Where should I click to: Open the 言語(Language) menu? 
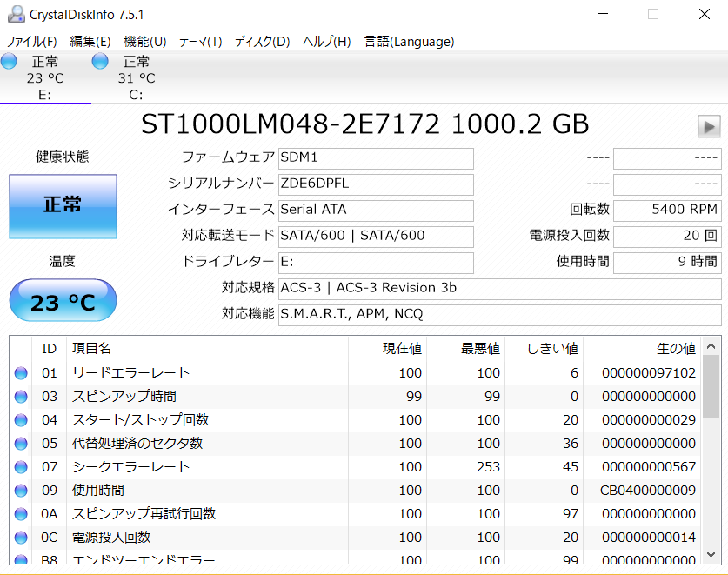[409, 42]
